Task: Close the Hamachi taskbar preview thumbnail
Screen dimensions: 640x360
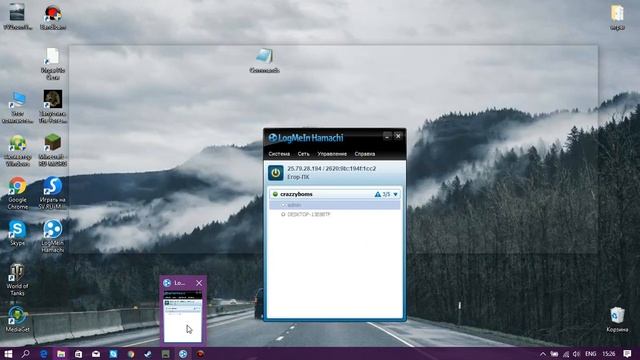Action: (199, 283)
